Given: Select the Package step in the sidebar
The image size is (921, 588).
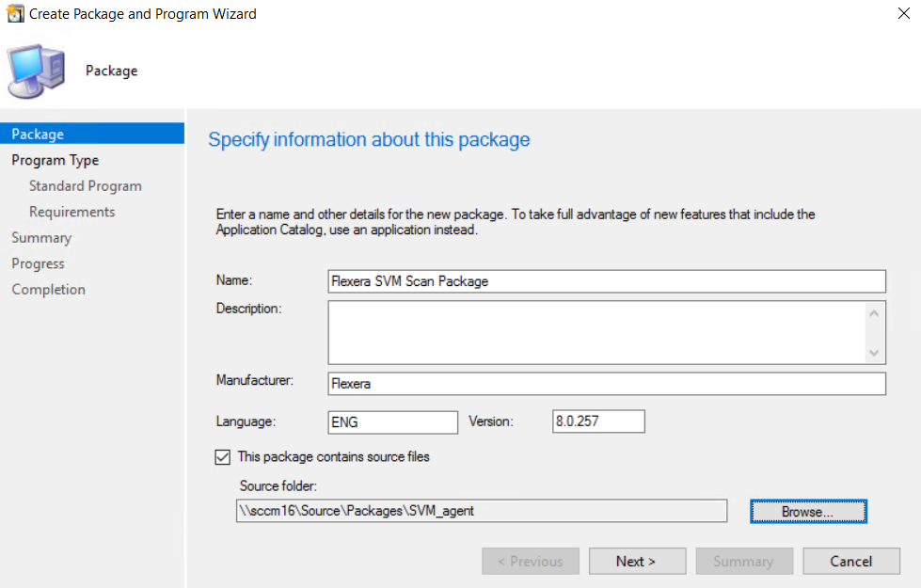Looking at the screenshot, I should (x=38, y=135).
